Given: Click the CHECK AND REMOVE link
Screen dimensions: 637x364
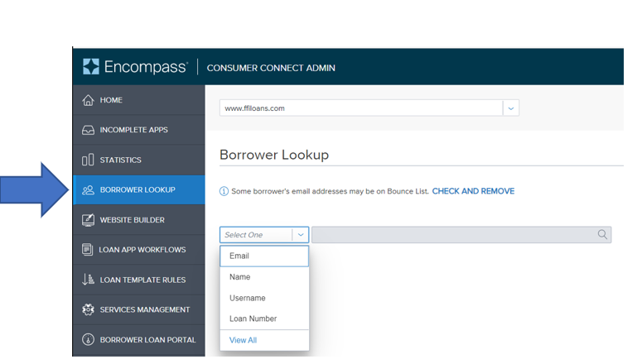Looking at the screenshot, I should point(473,191).
